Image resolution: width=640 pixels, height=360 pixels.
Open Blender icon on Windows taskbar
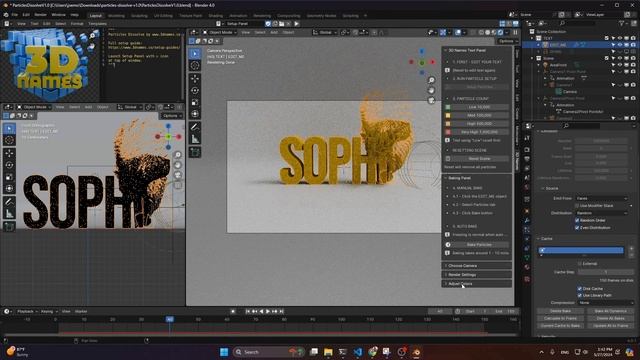click(416, 352)
